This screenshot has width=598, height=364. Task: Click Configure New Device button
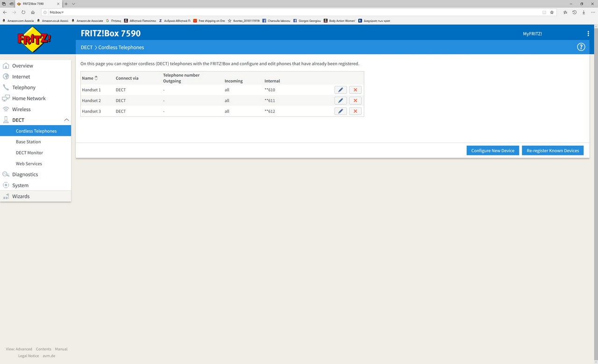click(492, 150)
